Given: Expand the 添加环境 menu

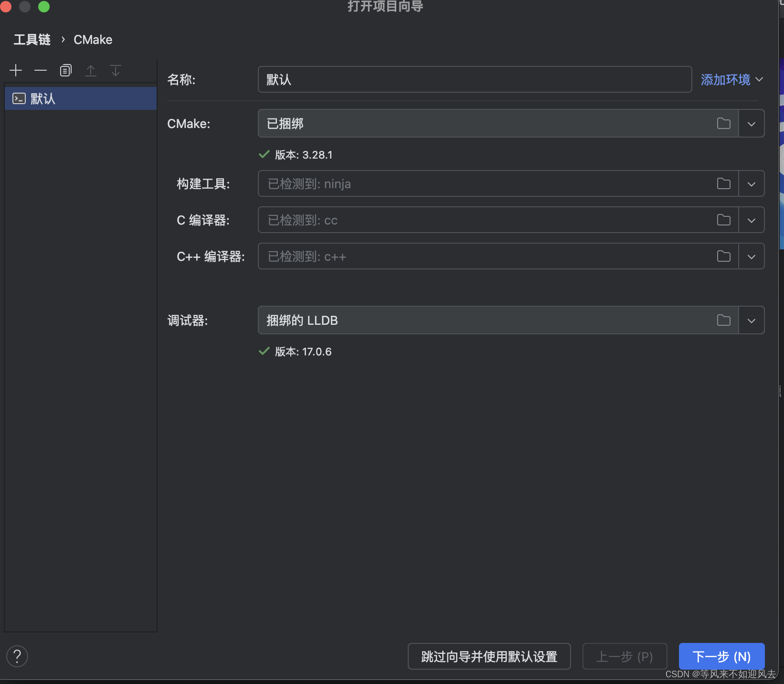Looking at the screenshot, I should click(732, 79).
